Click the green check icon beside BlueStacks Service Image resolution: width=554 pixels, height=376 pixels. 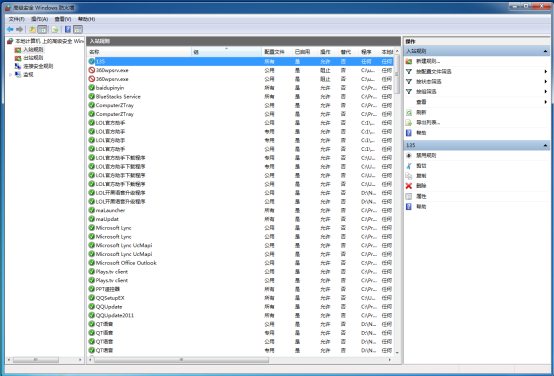click(x=92, y=96)
